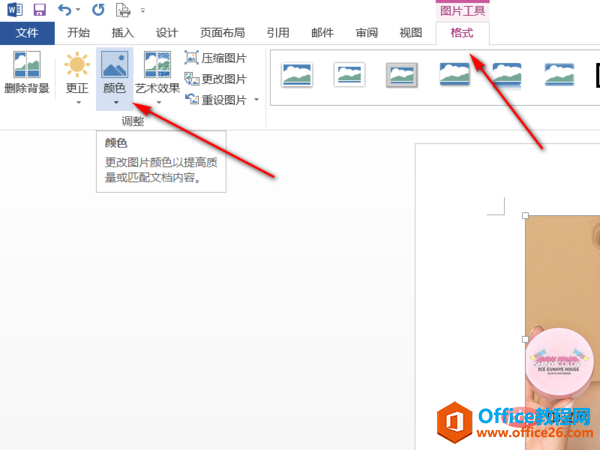Undo the last action with the undo arrow

(x=64, y=10)
